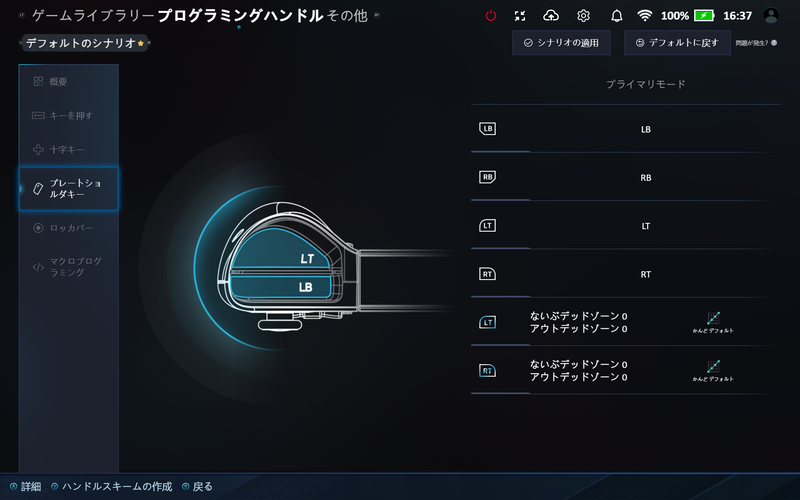
Task: Click the 問題が発生? help link
Action: 756,43
